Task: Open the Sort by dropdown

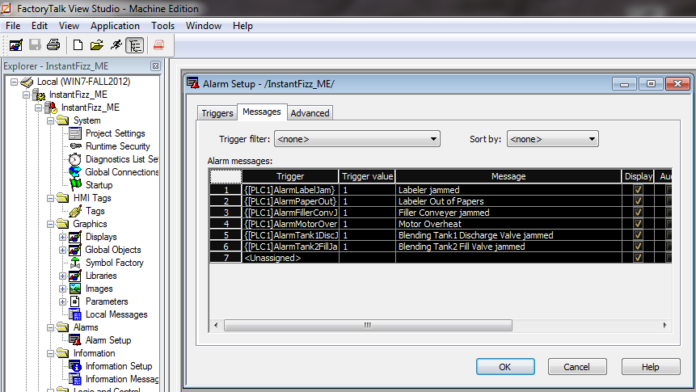Action: click(x=553, y=139)
